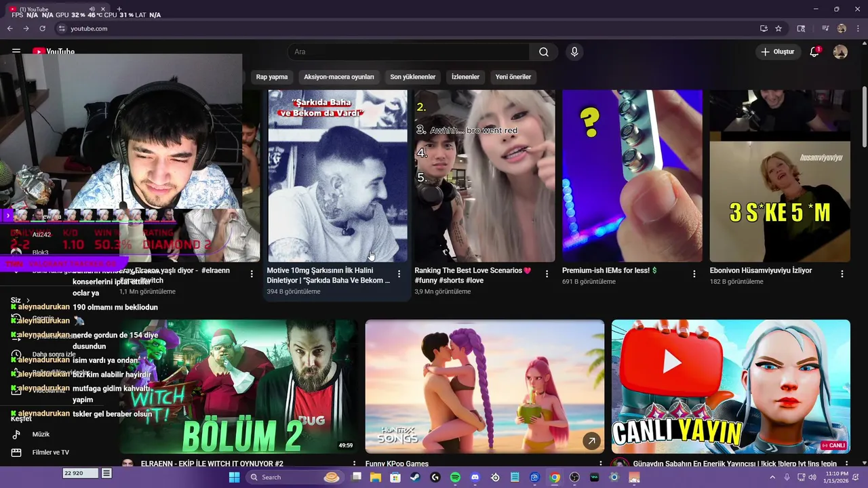Open Motive 10mg Şarkısının İlk Halini thumbnail

(x=338, y=176)
